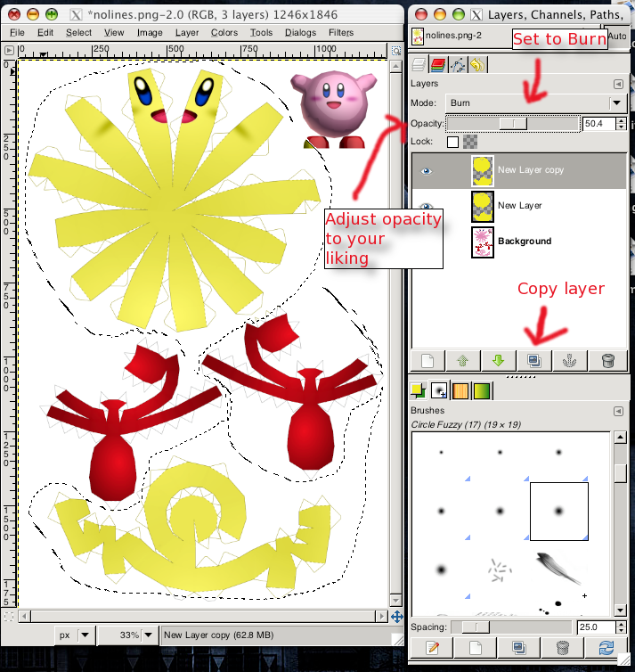Open the image navigation icon
The height and width of the screenshot is (672, 635).
click(397, 617)
